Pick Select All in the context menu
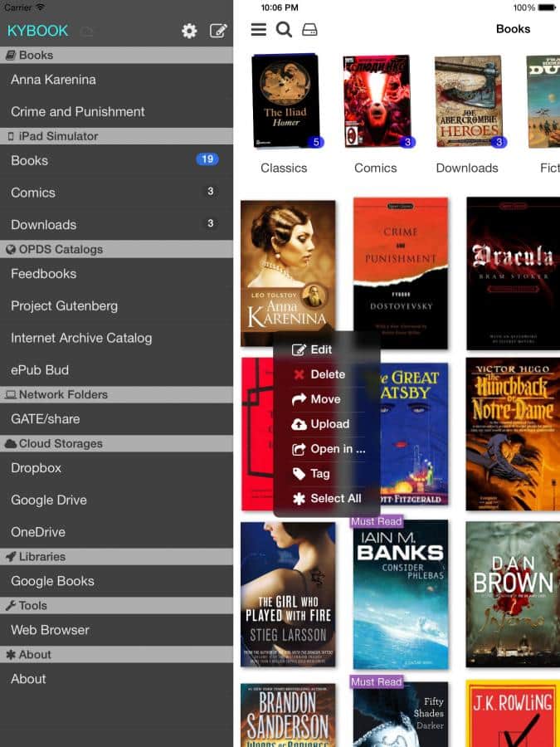Screen dimensions: 560x747 tap(335, 499)
